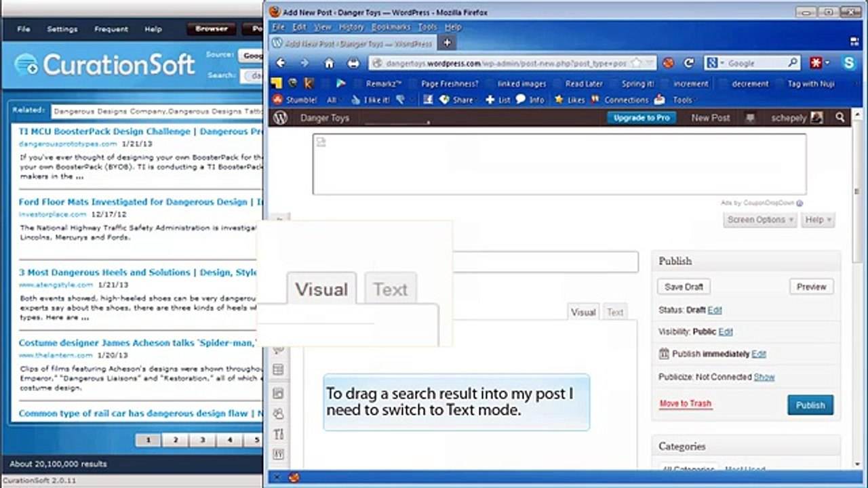Screen dimensions: 868x488
Task: Click the List plus icon in StumbleUpon bar
Action: click(x=498, y=100)
